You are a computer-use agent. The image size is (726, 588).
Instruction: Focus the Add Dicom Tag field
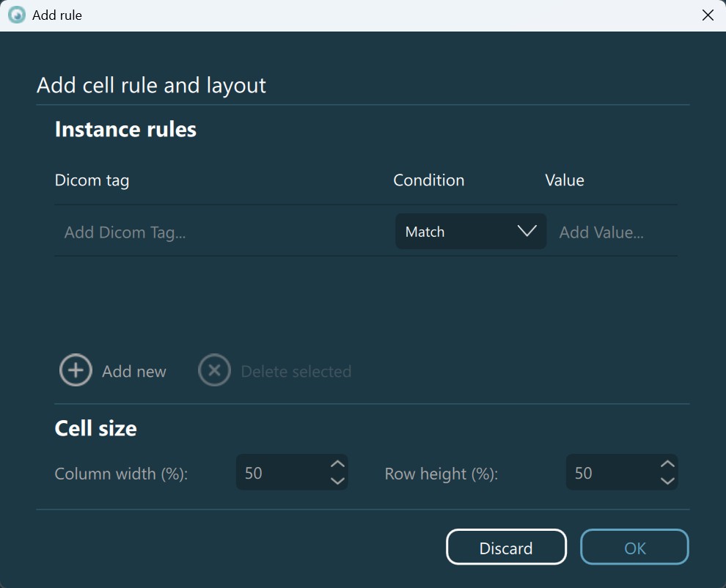[x=220, y=232]
